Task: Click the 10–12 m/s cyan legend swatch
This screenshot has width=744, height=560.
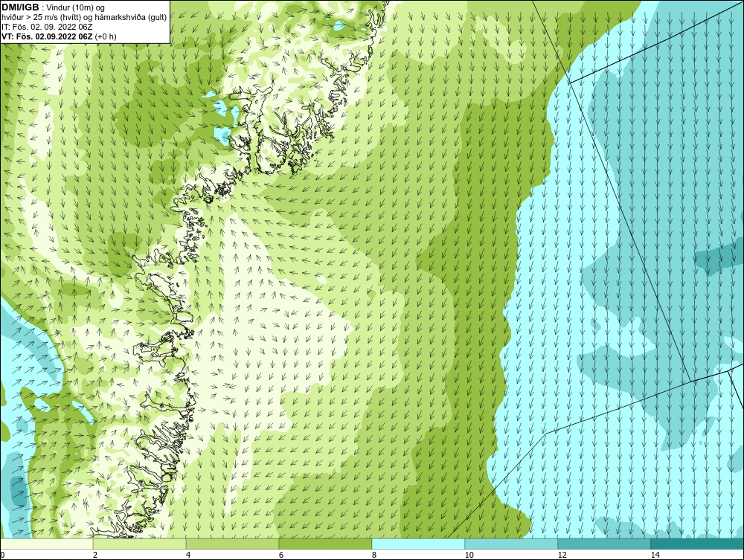Action: [x=512, y=544]
